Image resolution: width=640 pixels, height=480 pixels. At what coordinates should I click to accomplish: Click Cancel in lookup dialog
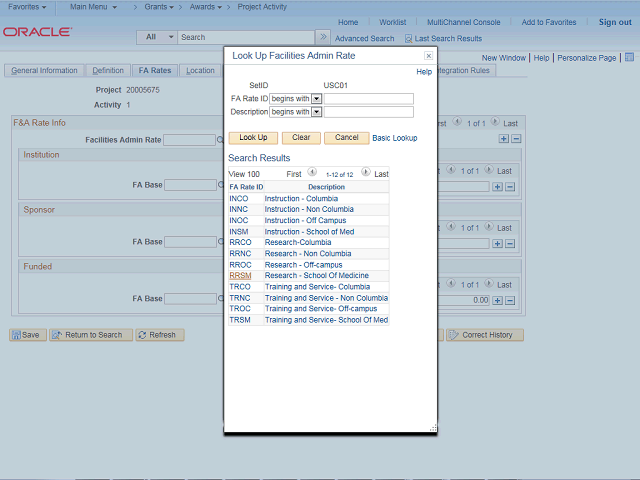pos(347,138)
